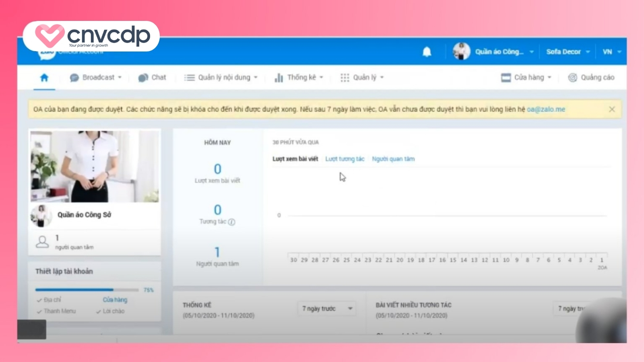Click the follower person icon

(42, 242)
